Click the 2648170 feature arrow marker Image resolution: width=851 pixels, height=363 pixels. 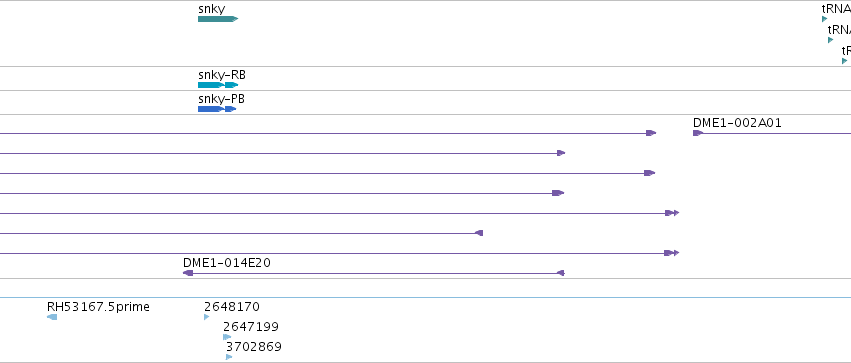point(207,317)
